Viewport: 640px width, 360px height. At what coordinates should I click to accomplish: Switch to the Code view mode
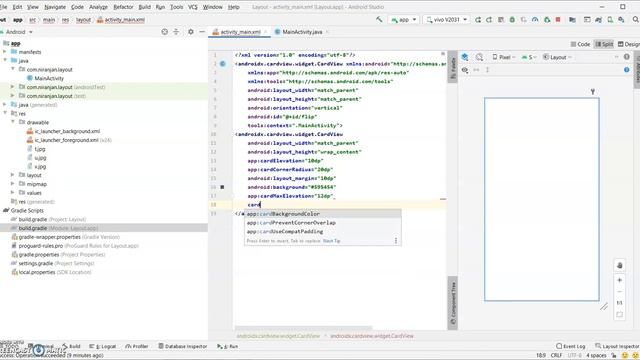(580, 44)
